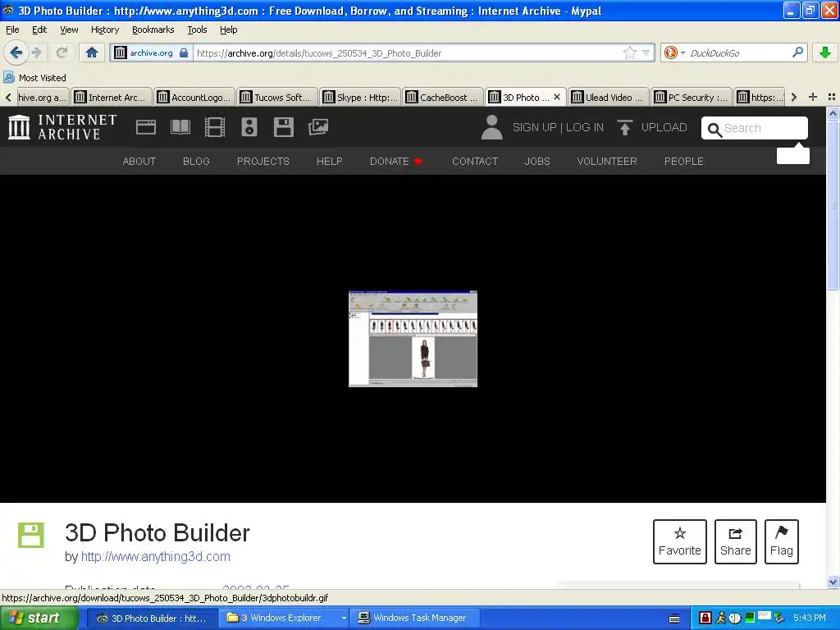Viewport: 840px width, 630px height.
Task: Open the JOBS link
Action: (537, 162)
